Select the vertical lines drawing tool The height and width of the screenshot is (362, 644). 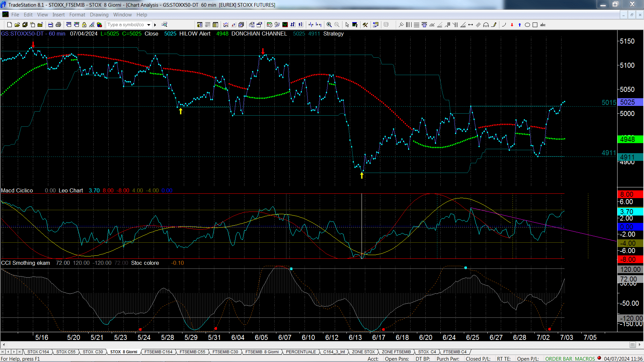[x=409, y=25]
